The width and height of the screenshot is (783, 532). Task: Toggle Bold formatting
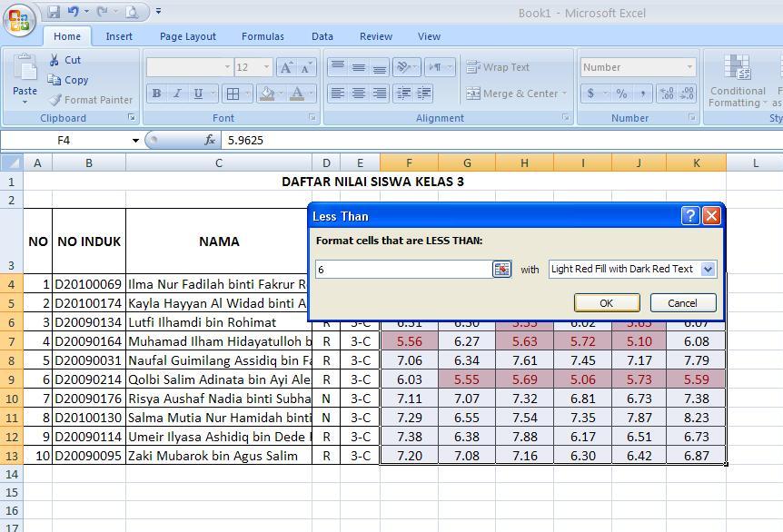[156, 94]
